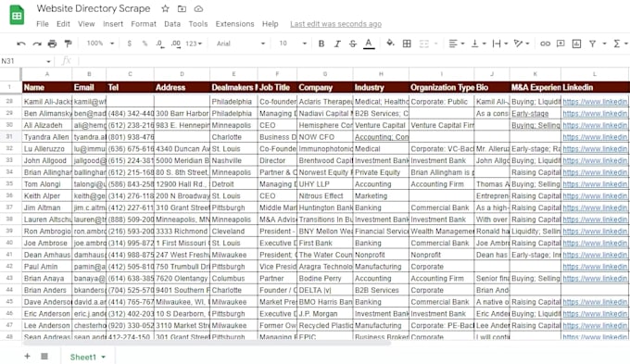Insert a link
Viewport: 630px width, 364px height.
(545, 44)
